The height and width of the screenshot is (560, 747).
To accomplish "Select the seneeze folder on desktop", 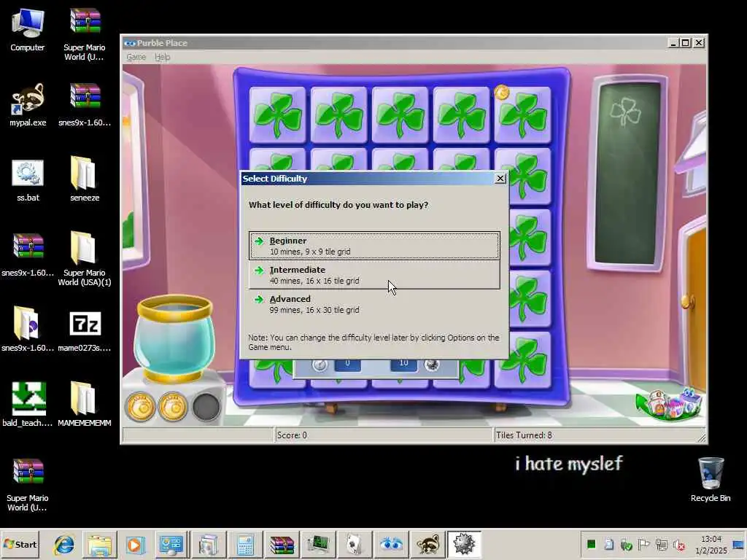I will pyautogui.click(x=85, y=179).
